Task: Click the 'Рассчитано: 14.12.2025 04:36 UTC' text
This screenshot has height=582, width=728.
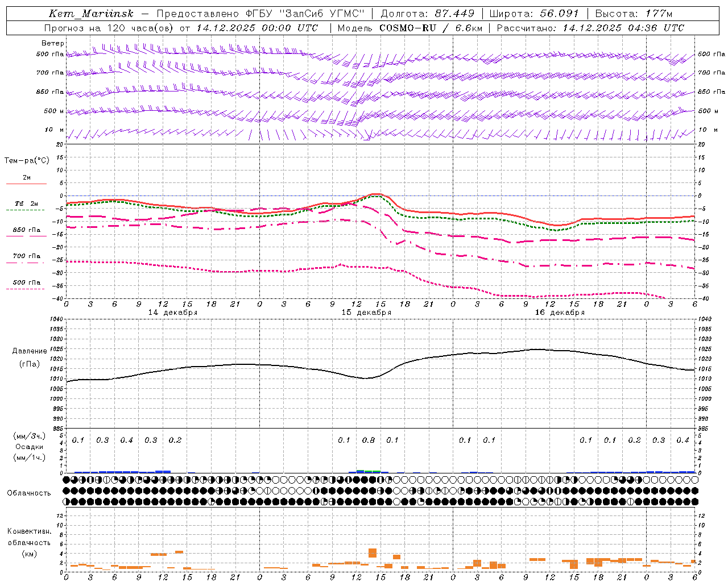Action: 590,28
